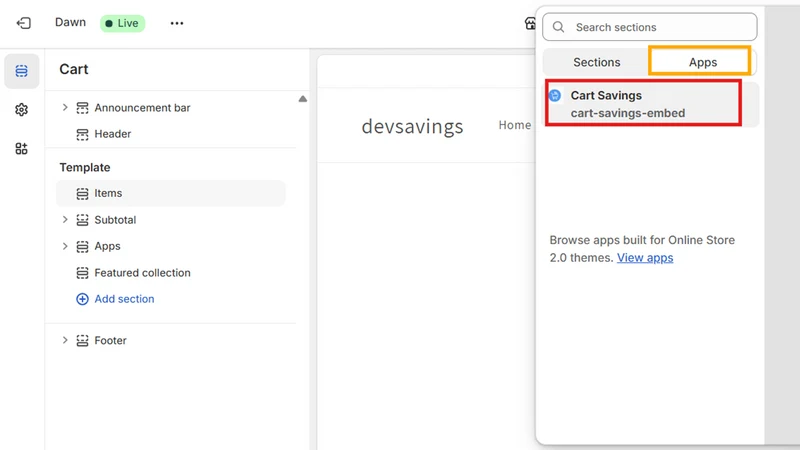
Task: Click the cart-savings-embed subtitle text
Action: (x=628, y=113)
